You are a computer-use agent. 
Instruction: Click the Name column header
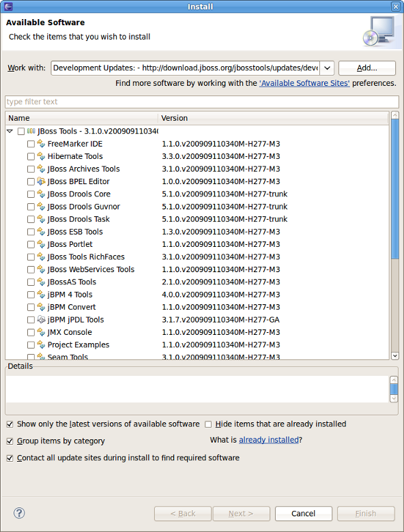click(81, 118)
